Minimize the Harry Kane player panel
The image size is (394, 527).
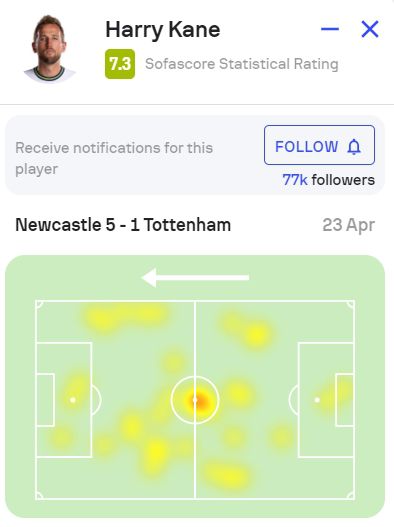[329, 29]
